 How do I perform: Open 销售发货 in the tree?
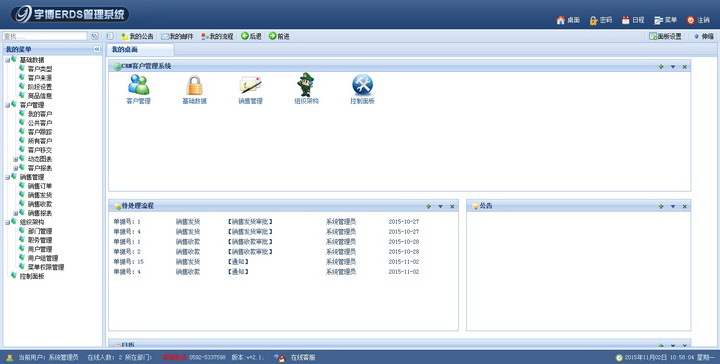pyautogui.click(x=39, y=195)
